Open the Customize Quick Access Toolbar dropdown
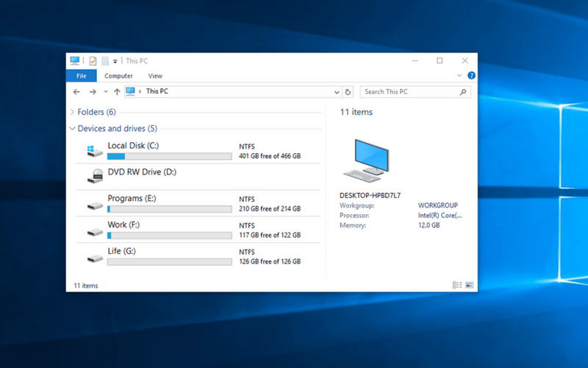The width and height of the screenshot is (588, 368). coord(115,61)
